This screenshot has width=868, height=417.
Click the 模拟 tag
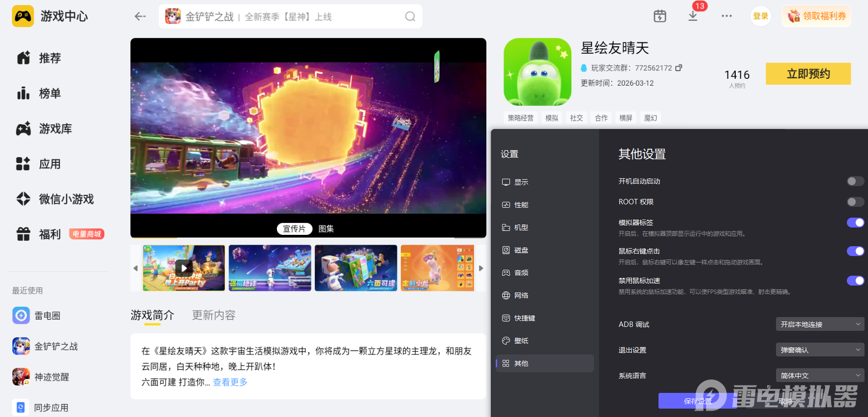click(552, 118)
